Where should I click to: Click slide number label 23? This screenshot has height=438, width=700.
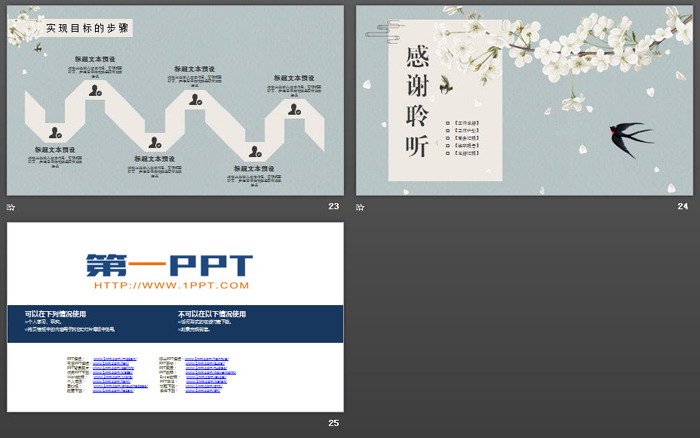coord(333,206)
